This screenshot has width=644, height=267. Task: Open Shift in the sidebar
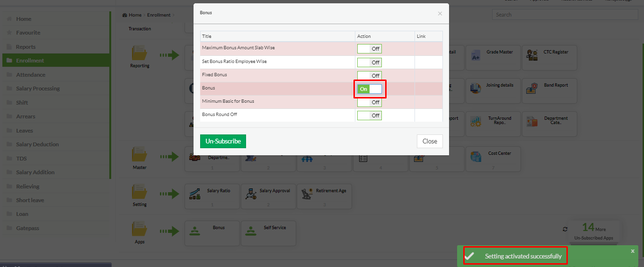point(56,103)
